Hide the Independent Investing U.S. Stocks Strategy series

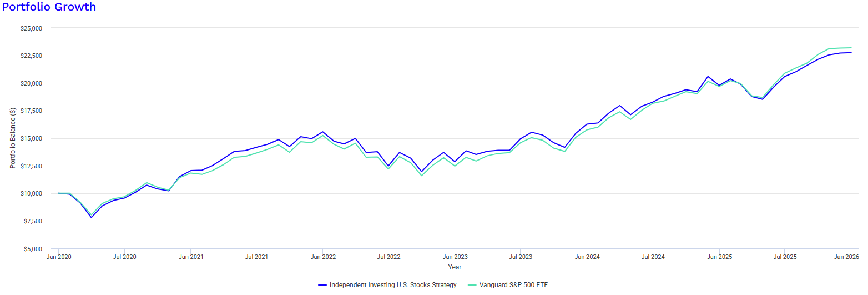click(392, 285)
